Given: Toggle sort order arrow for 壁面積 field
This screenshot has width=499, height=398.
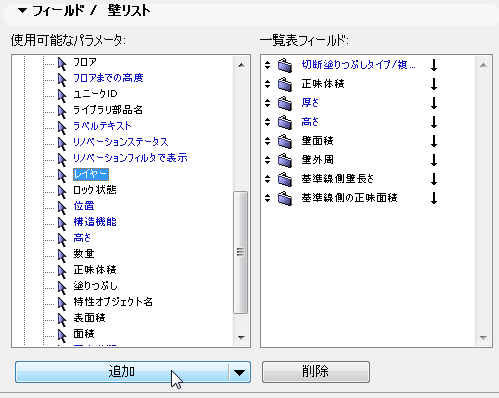Looking at the screenshot, I should click(x=434, y=141).
